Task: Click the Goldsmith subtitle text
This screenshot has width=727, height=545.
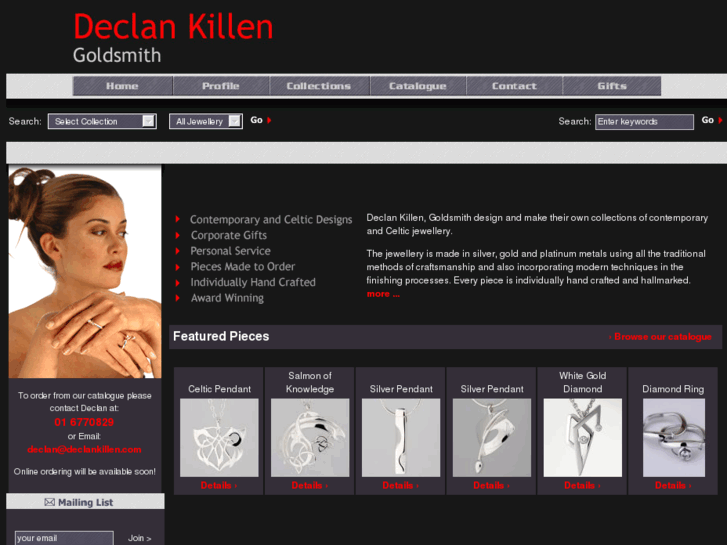Action: pyautogui.click(x=117, y=56)
